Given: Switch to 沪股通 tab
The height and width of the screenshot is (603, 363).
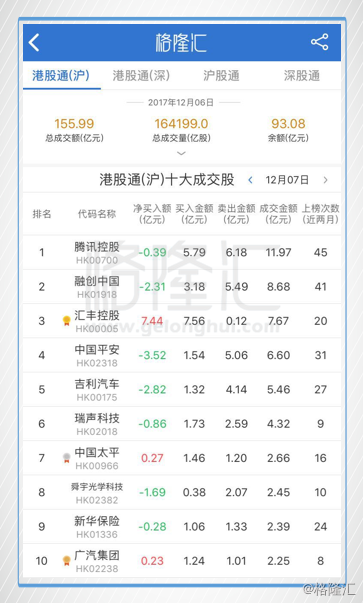Looking at the screenshot, I should [221, 76].
